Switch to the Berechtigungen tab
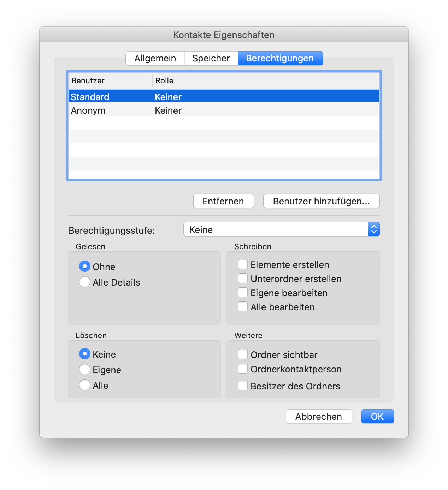Screen dimensions: 448x490 (280, 58)
